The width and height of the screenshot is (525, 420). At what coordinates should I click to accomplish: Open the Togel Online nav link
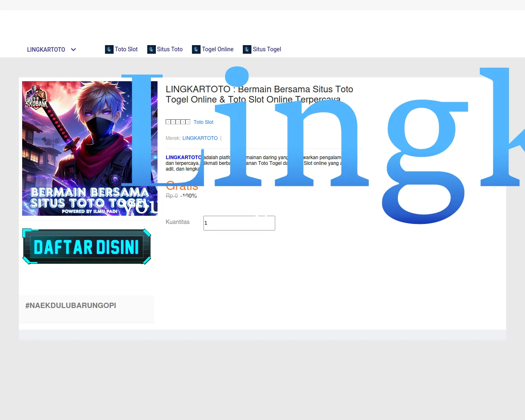coord(218,49)
